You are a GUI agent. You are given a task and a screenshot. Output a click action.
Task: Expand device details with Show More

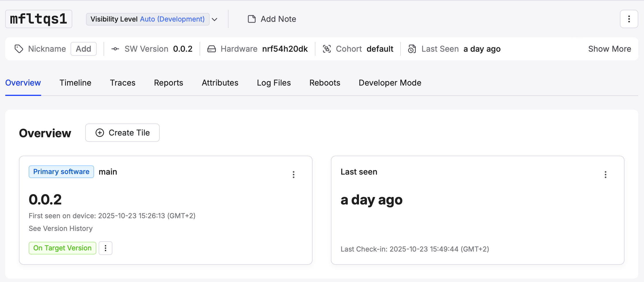coord(610,49)
